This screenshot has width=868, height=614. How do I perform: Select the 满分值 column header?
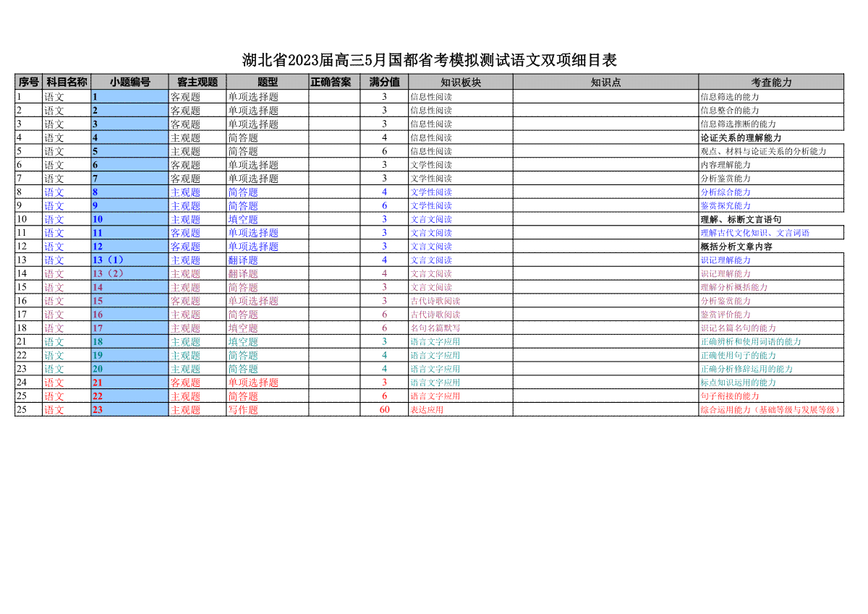tap(384, 82)
